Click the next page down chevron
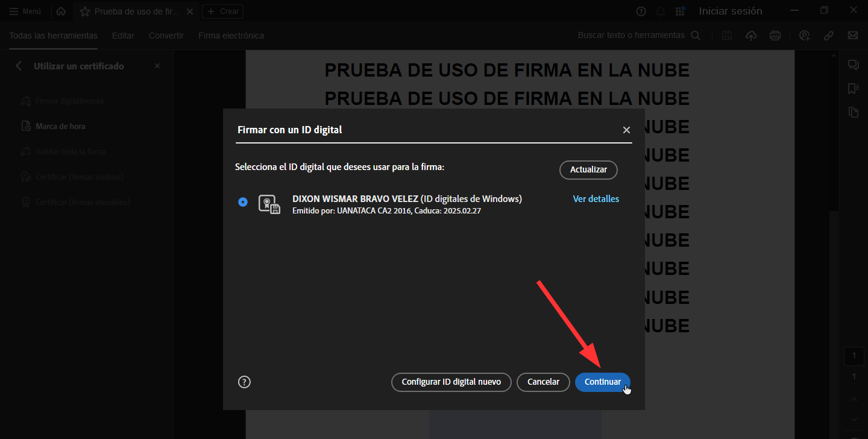 tap(854, 419)
